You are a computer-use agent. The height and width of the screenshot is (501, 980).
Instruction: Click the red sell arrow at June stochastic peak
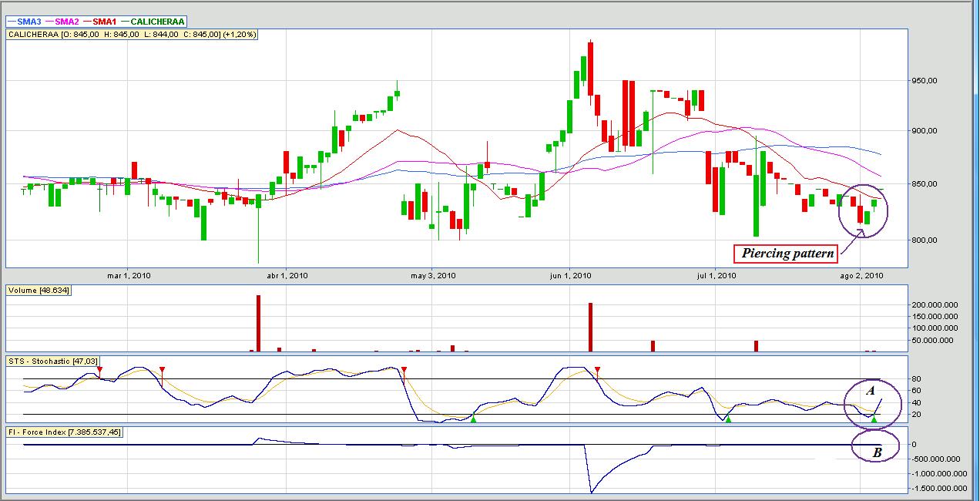tap(598, 371)
